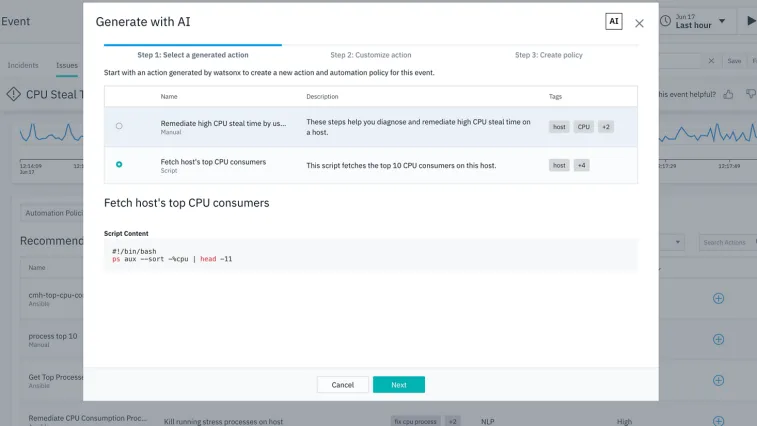This screenshot has height=426, width=757.
Task: Click the CPU tag in Remediate row
Action: [x=584, y=127]
